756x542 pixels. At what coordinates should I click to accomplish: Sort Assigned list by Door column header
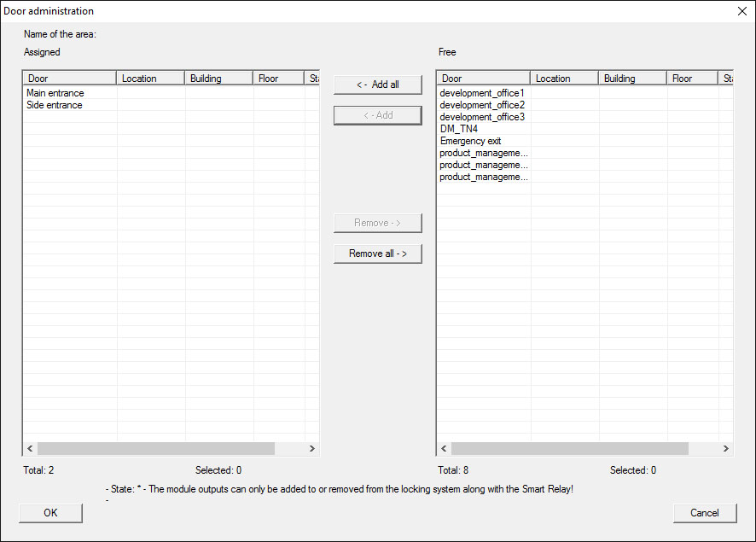(x=69, y=79)
